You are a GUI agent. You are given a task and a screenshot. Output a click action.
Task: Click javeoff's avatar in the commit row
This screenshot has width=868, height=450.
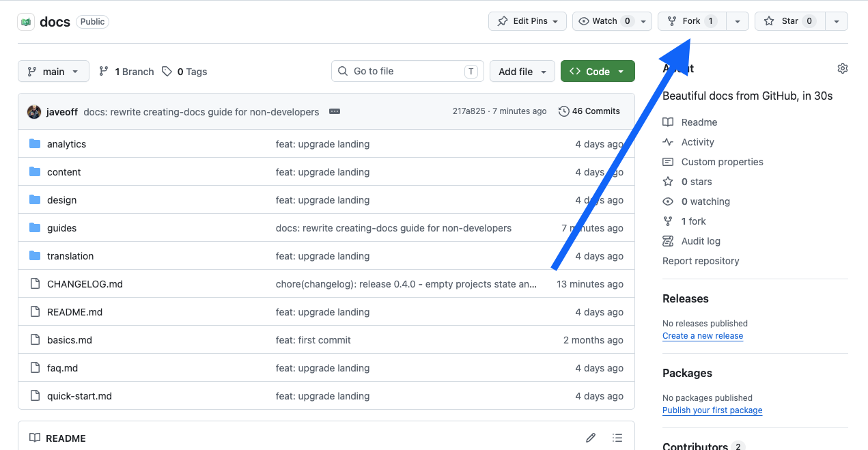pyautogui.click(x=34, y=111)
